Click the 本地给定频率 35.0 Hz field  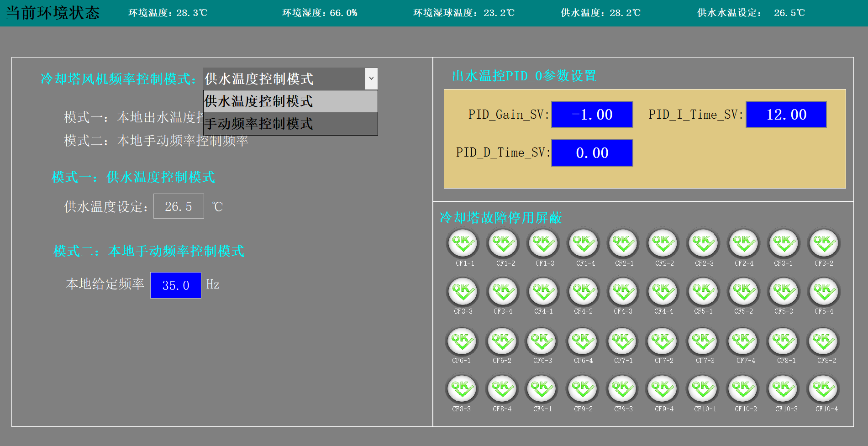click(176, 285)
